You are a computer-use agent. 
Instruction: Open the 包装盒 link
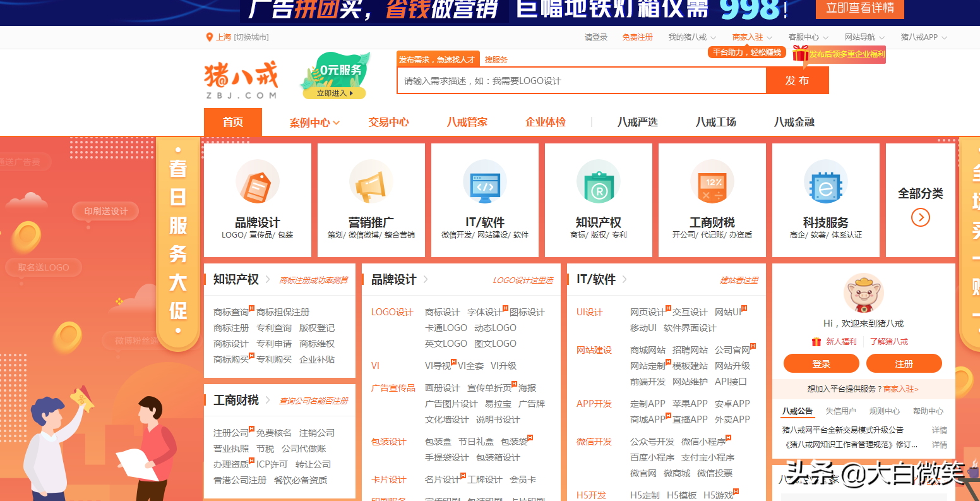[x=438, y=442]
